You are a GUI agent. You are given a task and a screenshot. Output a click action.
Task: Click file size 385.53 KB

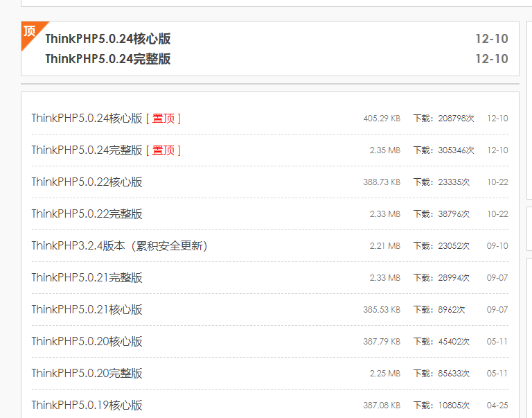point(382,310)
